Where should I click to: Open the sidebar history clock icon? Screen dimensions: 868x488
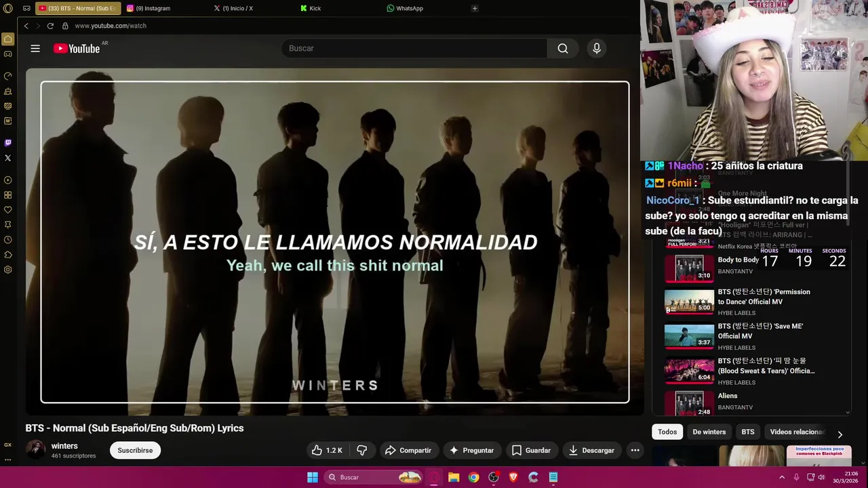coord(8,240)
